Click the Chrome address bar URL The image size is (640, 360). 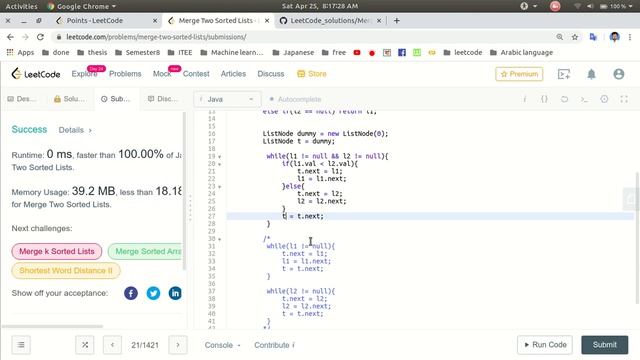(156, 37)
